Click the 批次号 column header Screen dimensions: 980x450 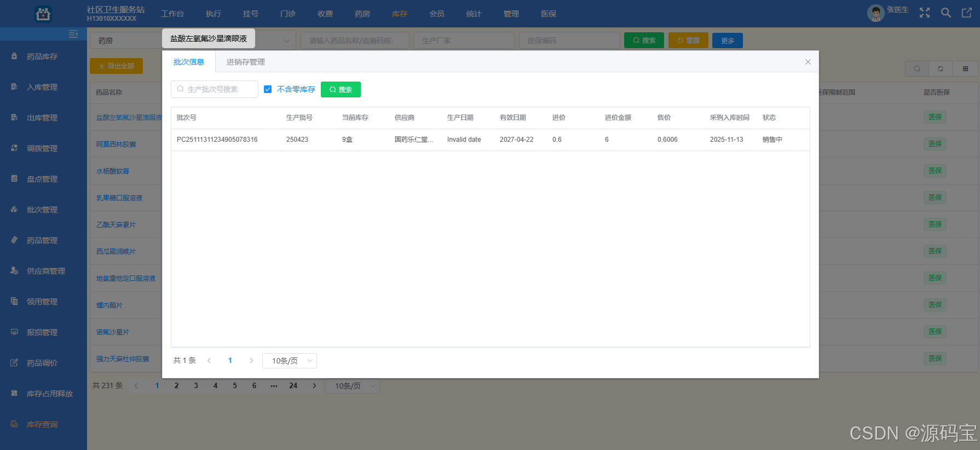(187, 118)
